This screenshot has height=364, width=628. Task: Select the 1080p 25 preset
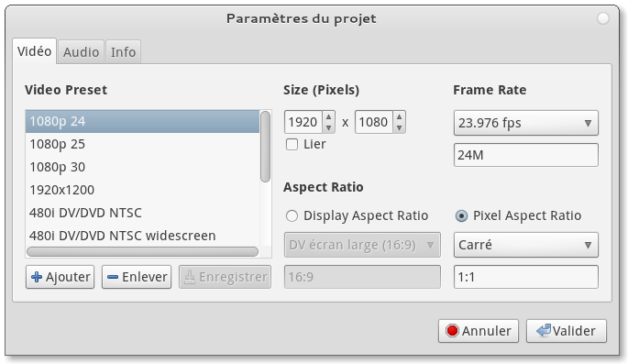[142, 144]
